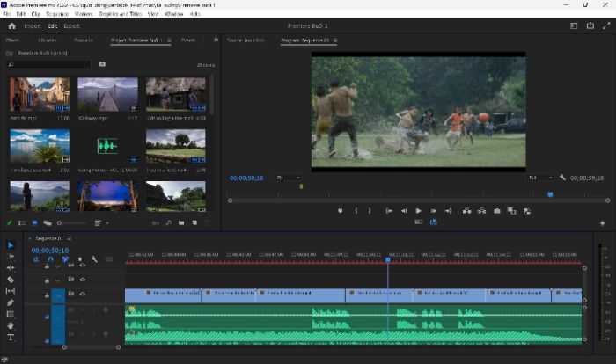Open Program monitor panel menu
Screen dimensions: 616x364
click(x=335, y=40)
